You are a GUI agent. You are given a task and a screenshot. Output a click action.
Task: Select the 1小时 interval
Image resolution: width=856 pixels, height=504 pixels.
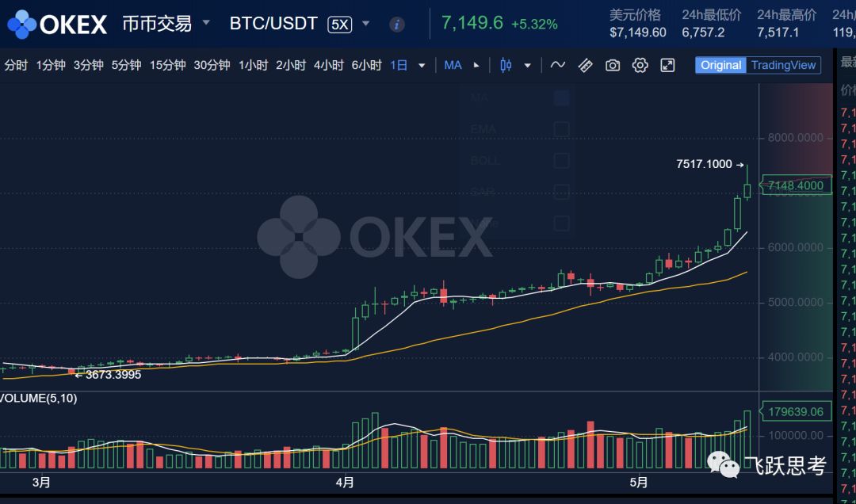pos(253,65)
